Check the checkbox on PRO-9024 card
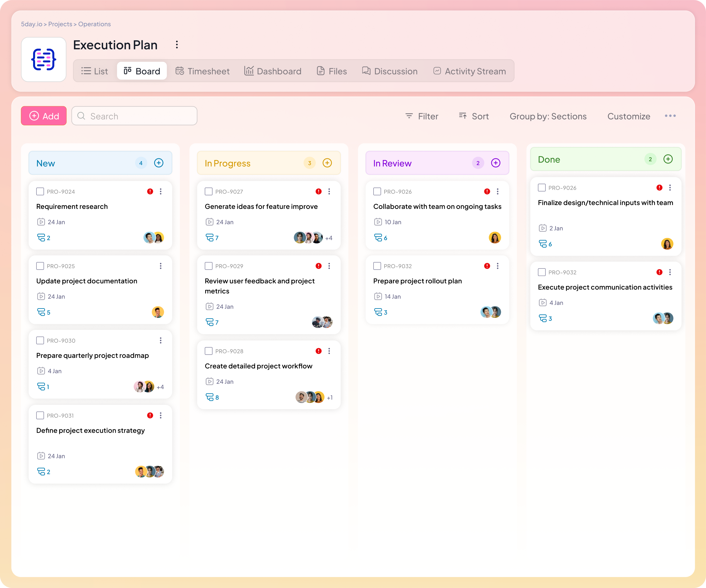706x588 pixels. (x=40, y=191)
